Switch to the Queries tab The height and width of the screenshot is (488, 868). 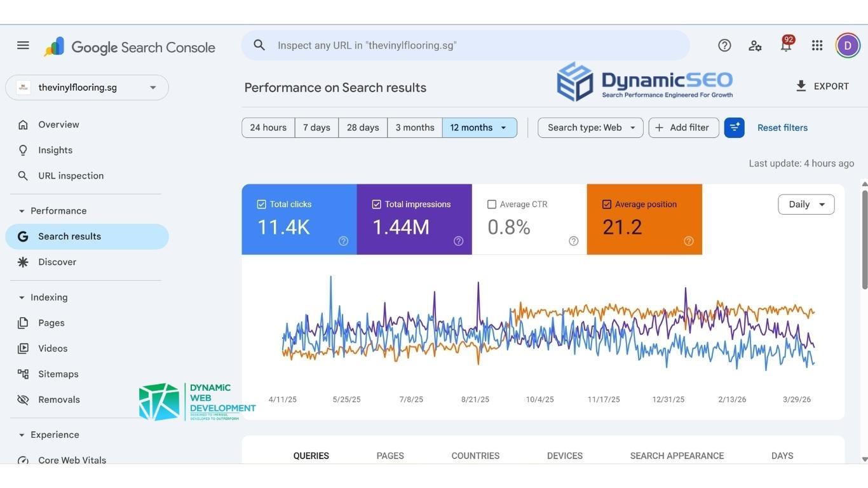[311, 456]
